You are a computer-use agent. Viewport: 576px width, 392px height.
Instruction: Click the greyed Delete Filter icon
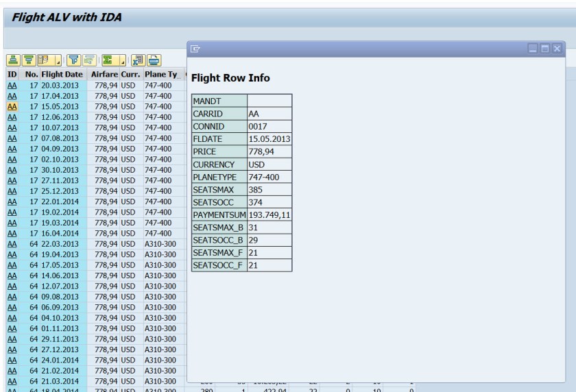tap(89, 60)
